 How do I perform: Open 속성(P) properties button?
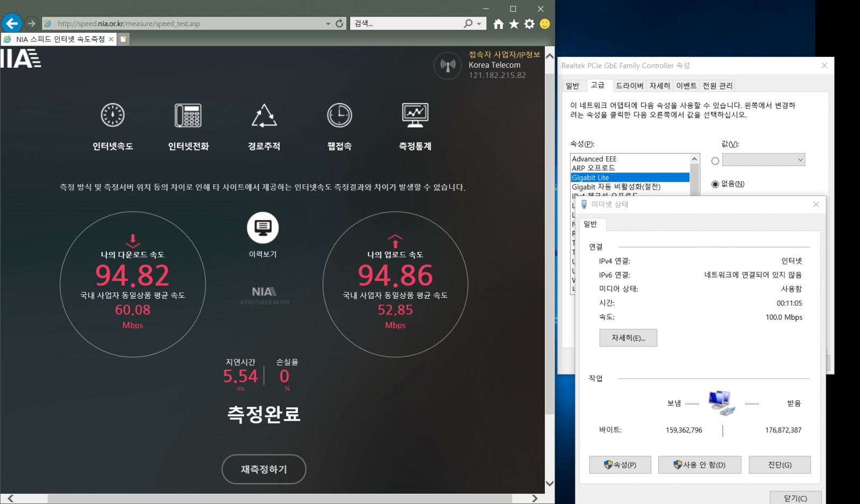(x=620, y=465)
